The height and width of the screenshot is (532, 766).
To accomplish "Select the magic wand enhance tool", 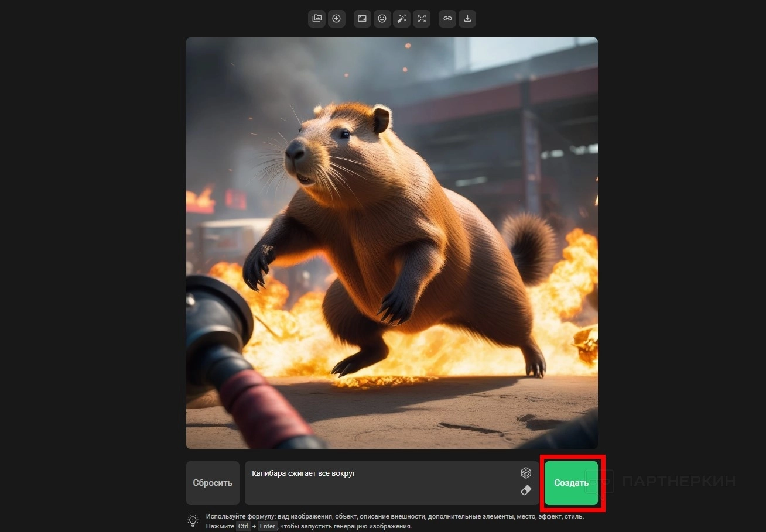I will pyautogui.click(x=402, y=19).
